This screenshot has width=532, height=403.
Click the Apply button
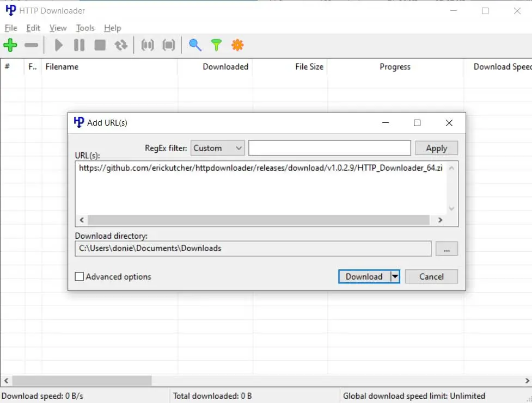pyautogui.click(x=436, y=148)
